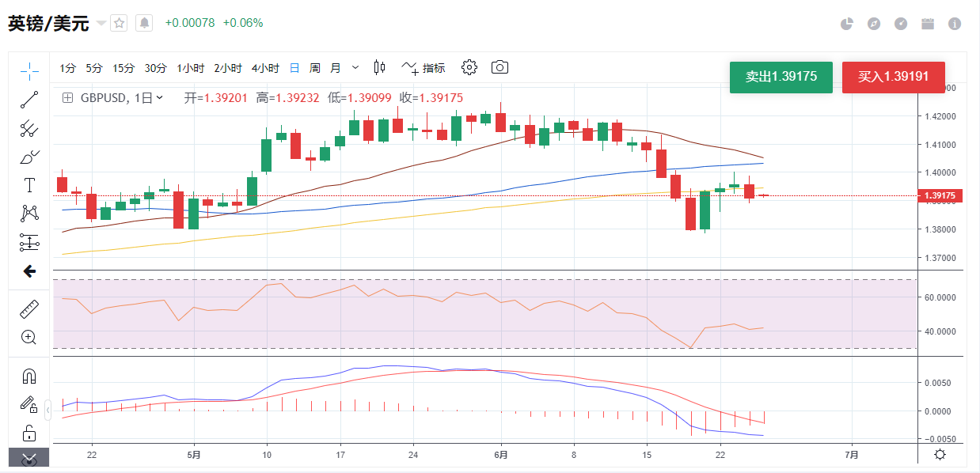Image resolution: width=980 pixels, height=473 pixels.
Task: Click the red 买入1.39191 buy button
Action: pos(894,77)
